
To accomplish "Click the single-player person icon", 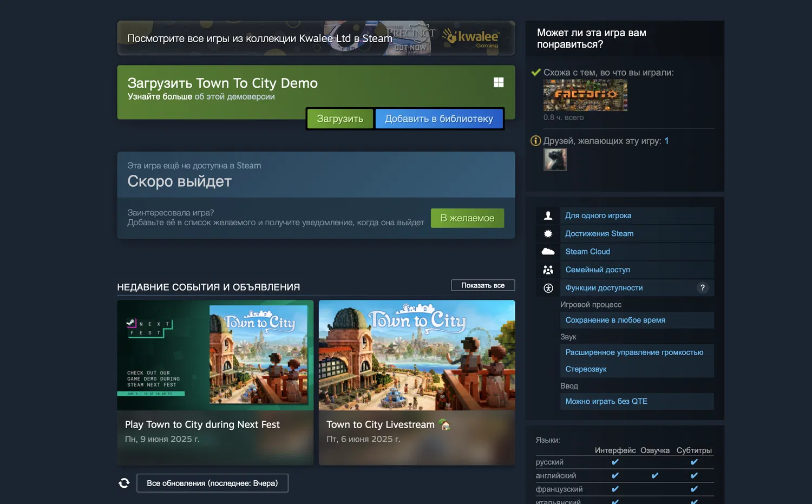I will click(x=548, y=215).
